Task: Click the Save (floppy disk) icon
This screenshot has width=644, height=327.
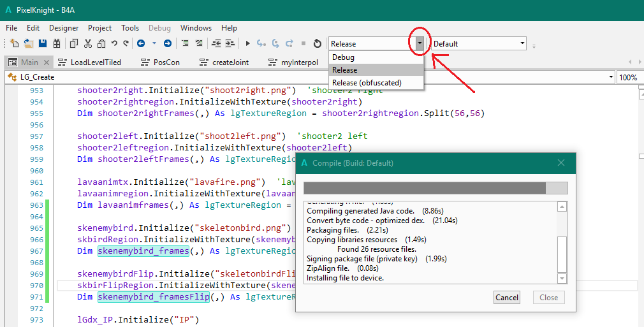Action: tap(43, 43)
